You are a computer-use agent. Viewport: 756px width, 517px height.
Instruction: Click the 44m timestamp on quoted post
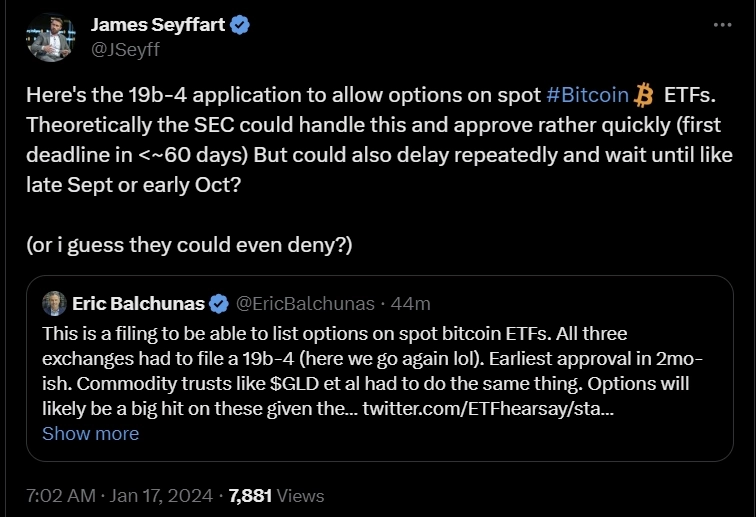[x=412, y=303]
